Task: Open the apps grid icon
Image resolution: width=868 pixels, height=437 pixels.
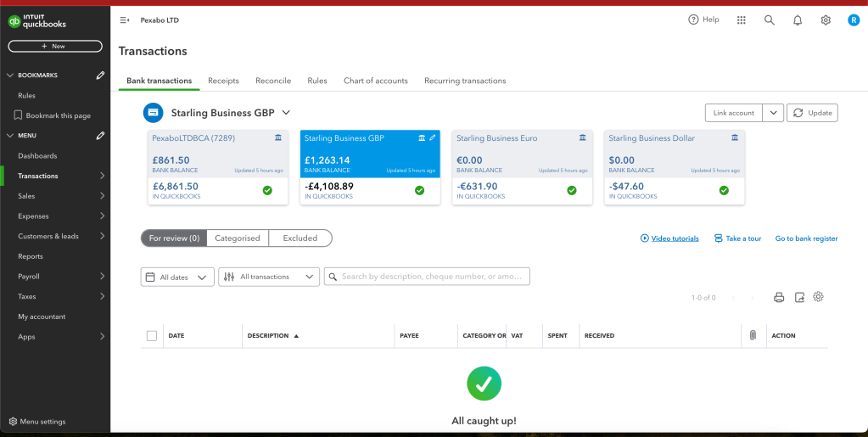Action: coord(742,20)
